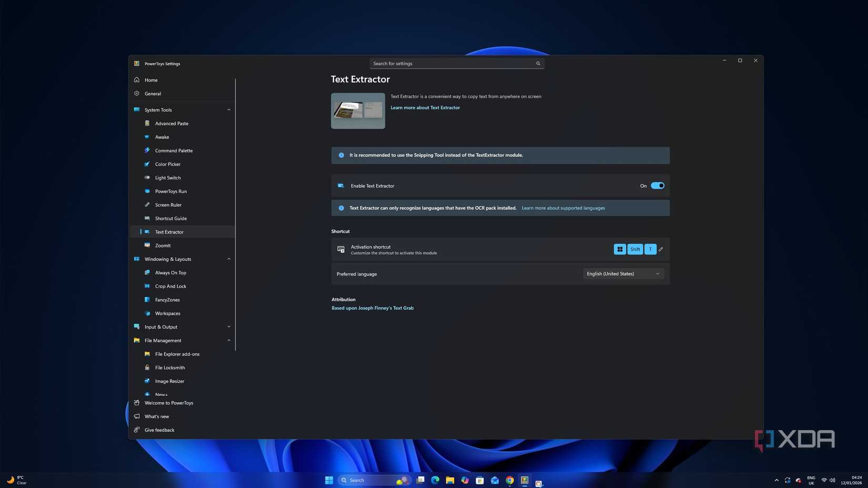The height and width of the screenshot is (488, 868).
Task: Collapse the Windowing & Layouts group
Action: [229, 259]
